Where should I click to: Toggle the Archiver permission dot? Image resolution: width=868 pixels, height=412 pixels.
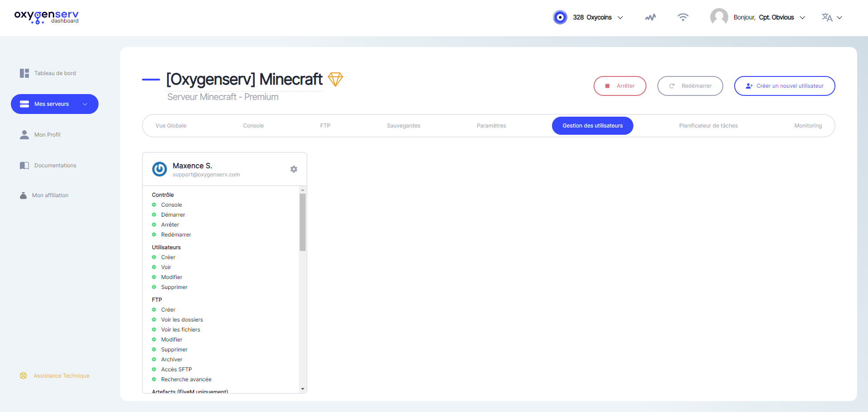pos(154,360)
